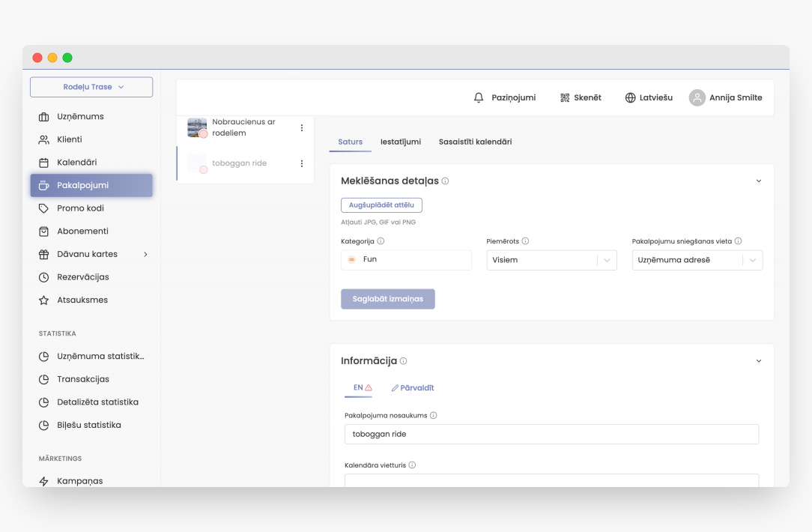The image size is (812, 532).
Task: Open three-dot menu for toboggan ride
Action: [302, 163]
